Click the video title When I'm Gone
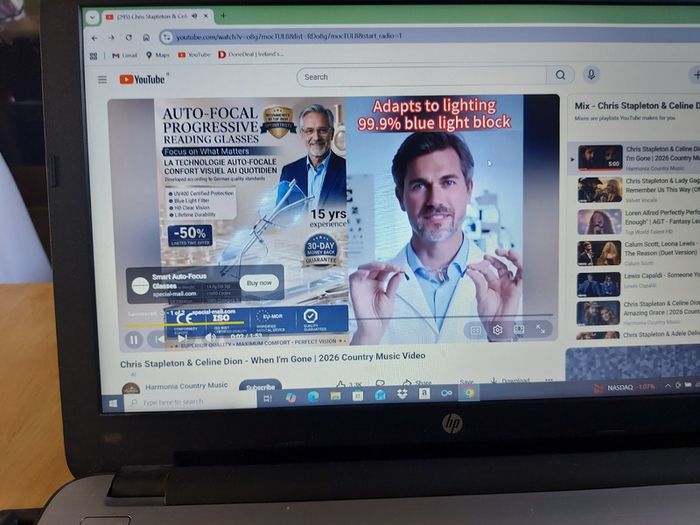The width and height of the screenshot is (700, 525). (x=272, y=359)
